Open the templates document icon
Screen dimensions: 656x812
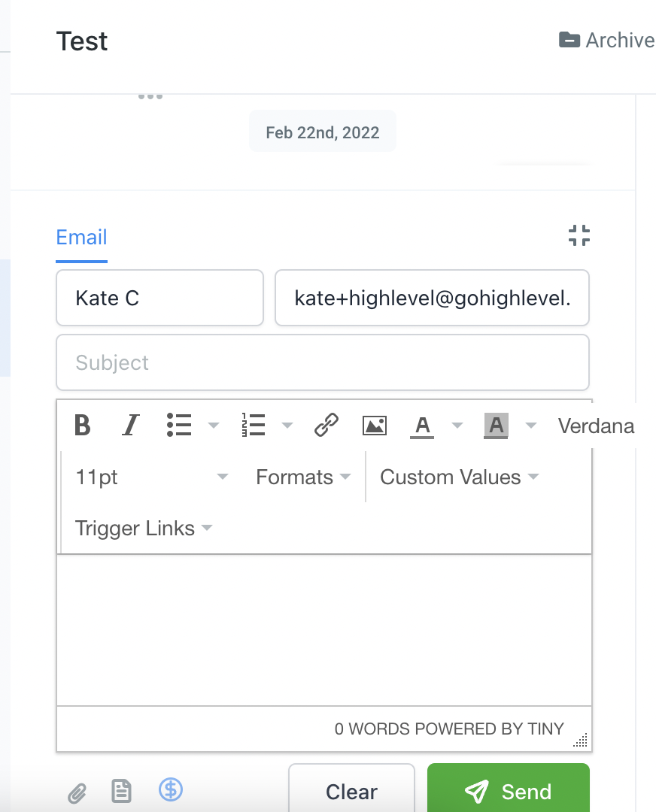pos(121,792)
